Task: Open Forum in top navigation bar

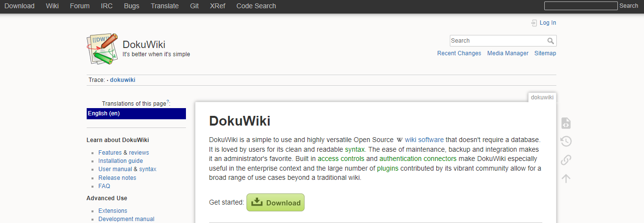Action: [80, 6]
